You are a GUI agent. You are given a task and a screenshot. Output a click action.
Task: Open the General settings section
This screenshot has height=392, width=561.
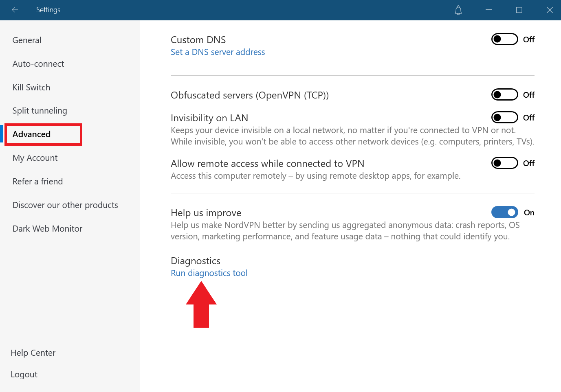27,40
